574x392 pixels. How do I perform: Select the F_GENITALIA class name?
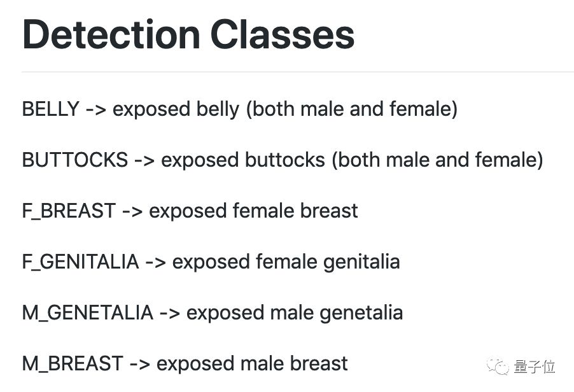tap(80, 262)
